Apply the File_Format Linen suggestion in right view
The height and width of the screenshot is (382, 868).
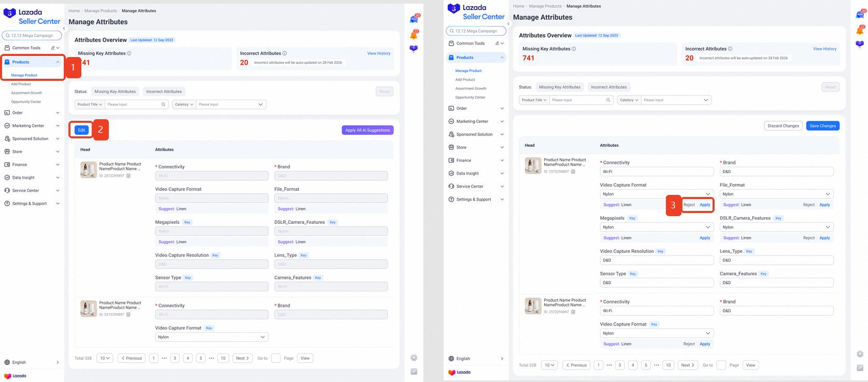click(x=824, y=205)
